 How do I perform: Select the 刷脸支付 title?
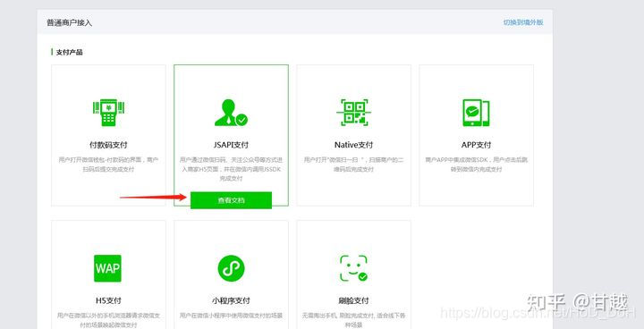pos(353,300)
